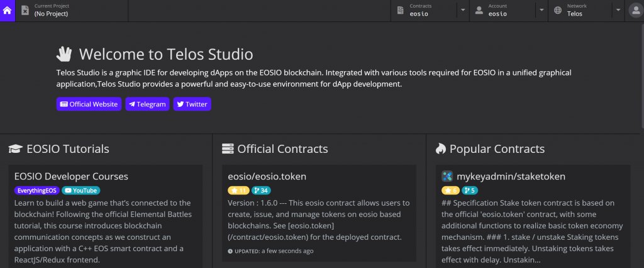Click the mykeyadmin avatar icon
This screenshot has height=268, width=644.
pyautogui.click(x=447, y=176)
